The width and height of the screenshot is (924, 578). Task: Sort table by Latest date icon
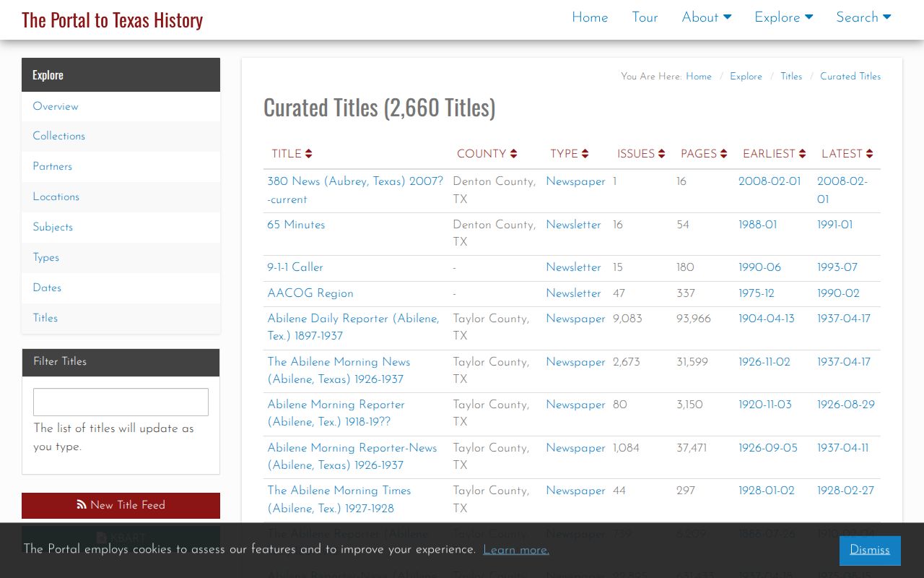coord(869,154)
